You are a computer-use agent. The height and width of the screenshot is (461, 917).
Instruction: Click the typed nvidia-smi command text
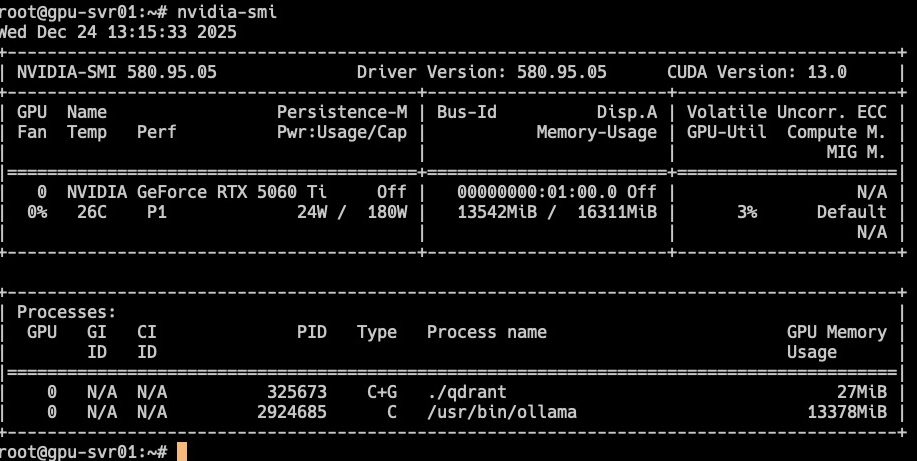[227, 12]
